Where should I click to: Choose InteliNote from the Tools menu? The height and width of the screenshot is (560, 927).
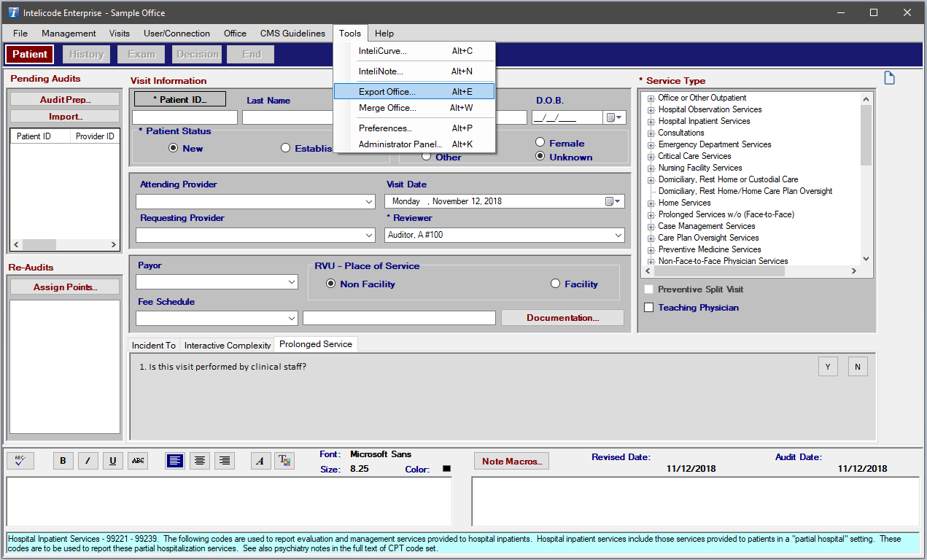(414, 71)
